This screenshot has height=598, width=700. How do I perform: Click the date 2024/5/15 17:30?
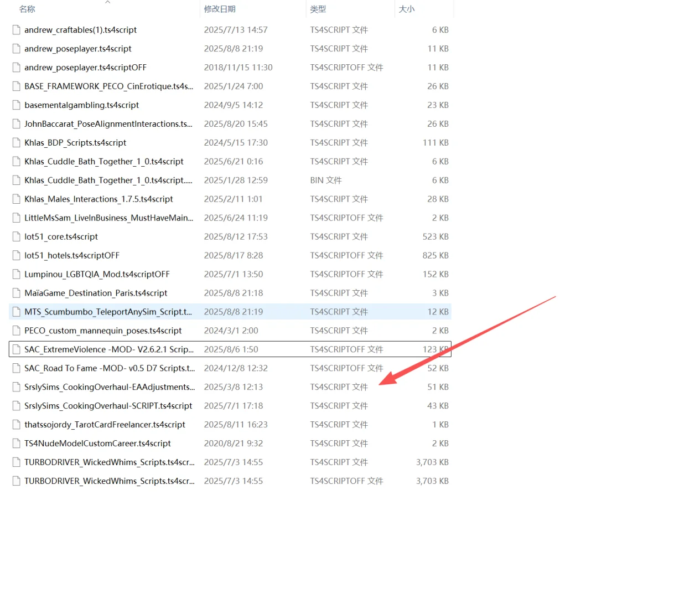tap(236, 143)
